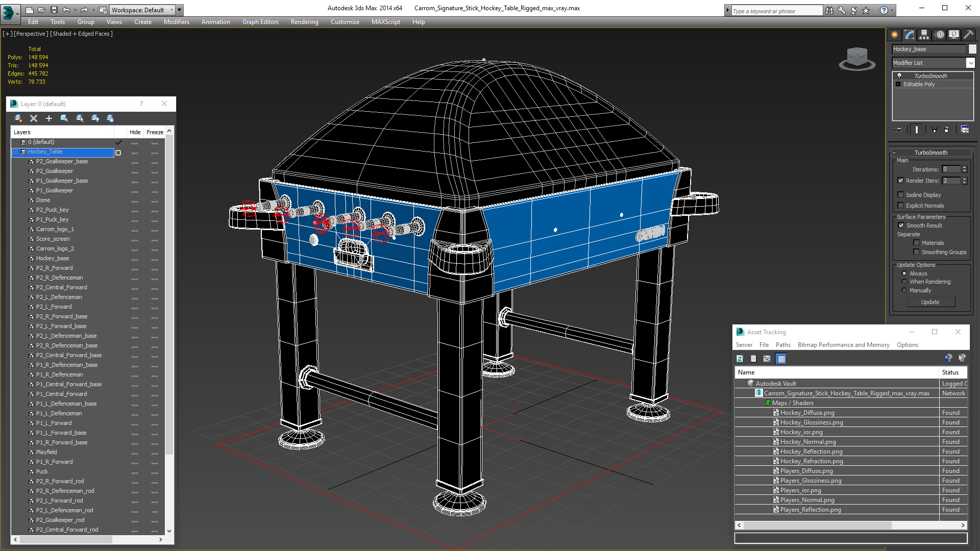The image size is (980, 551).
Task: Switch to the Display panel icon
Action: (x=954, y=35)
